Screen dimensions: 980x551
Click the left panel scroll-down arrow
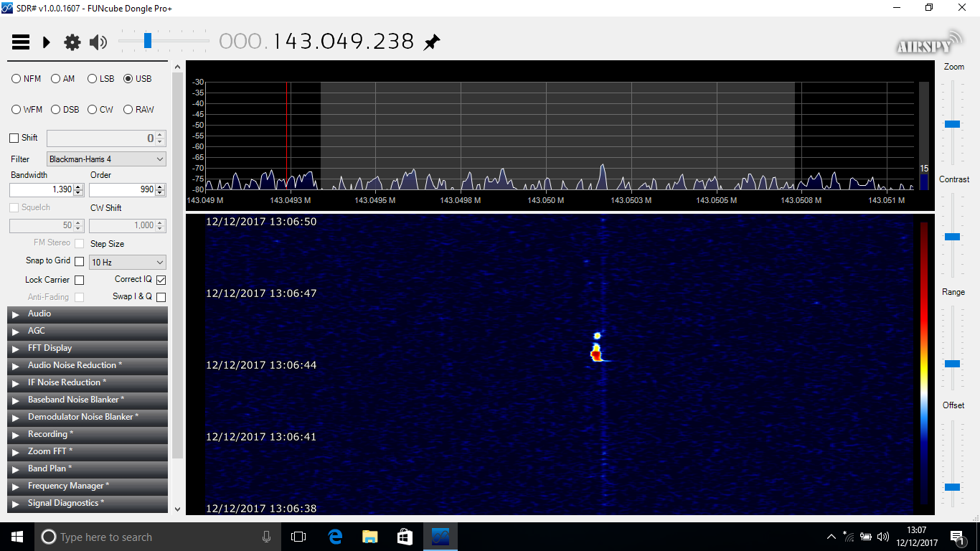[178, 509]
